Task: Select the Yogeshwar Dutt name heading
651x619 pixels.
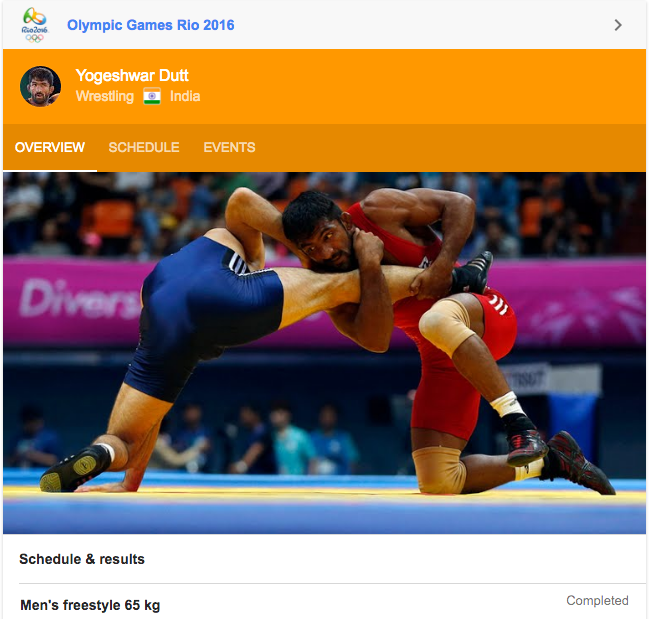Action: [x=132, y=76]
